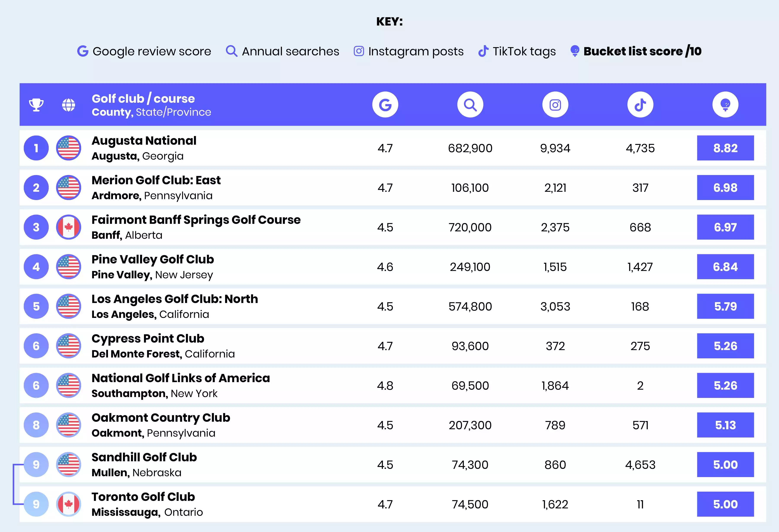Click 'National Golf Links of America' name
The height and width of the screenshot is (532, 779).
click(181, 378)
